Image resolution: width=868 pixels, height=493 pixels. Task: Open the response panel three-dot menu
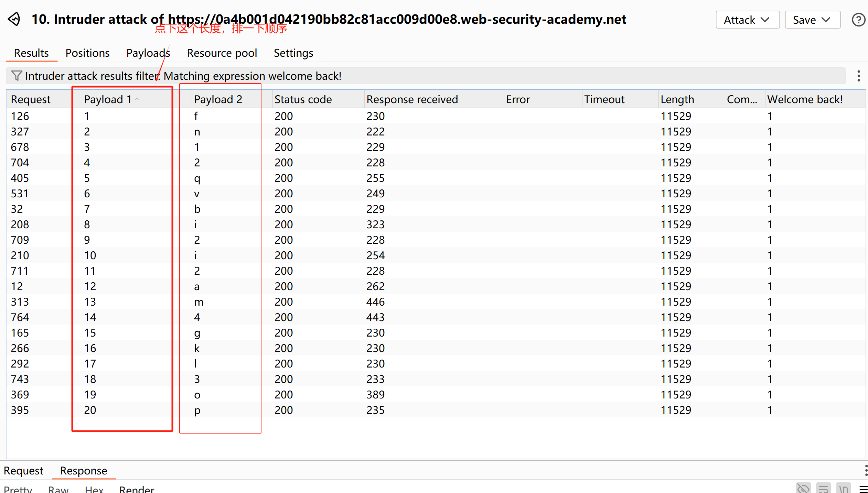(x=866, y=470)
